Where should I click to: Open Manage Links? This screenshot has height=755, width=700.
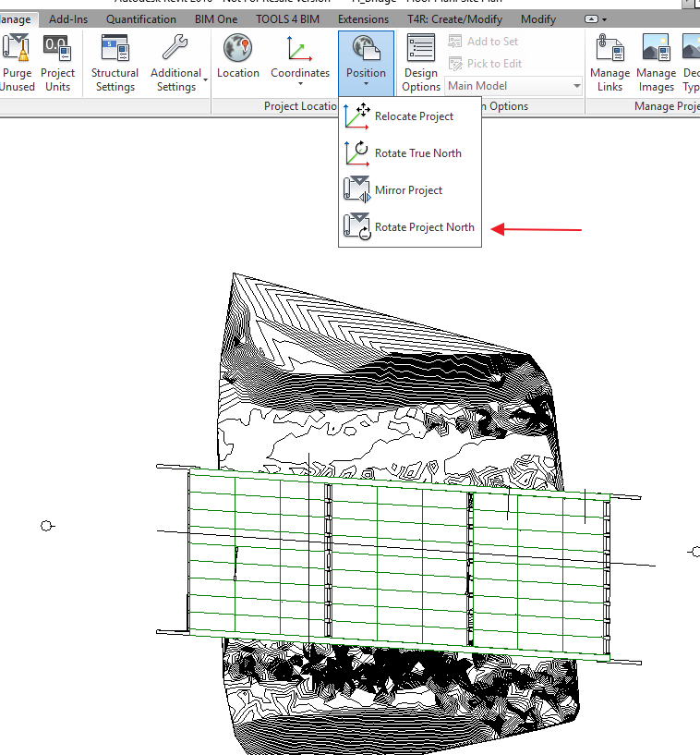pyautogui.click(x=610, y=63)
